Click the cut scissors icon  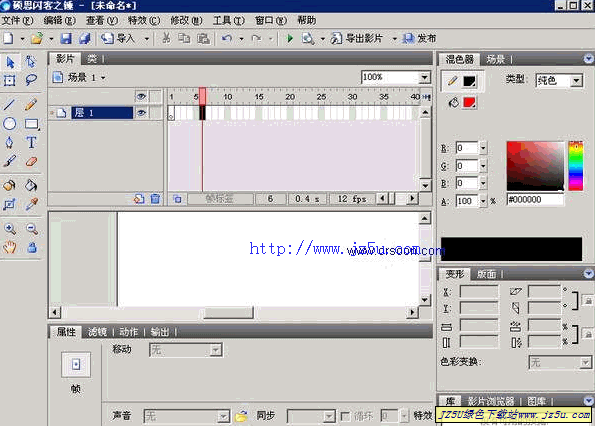click(x=166, y=38)
